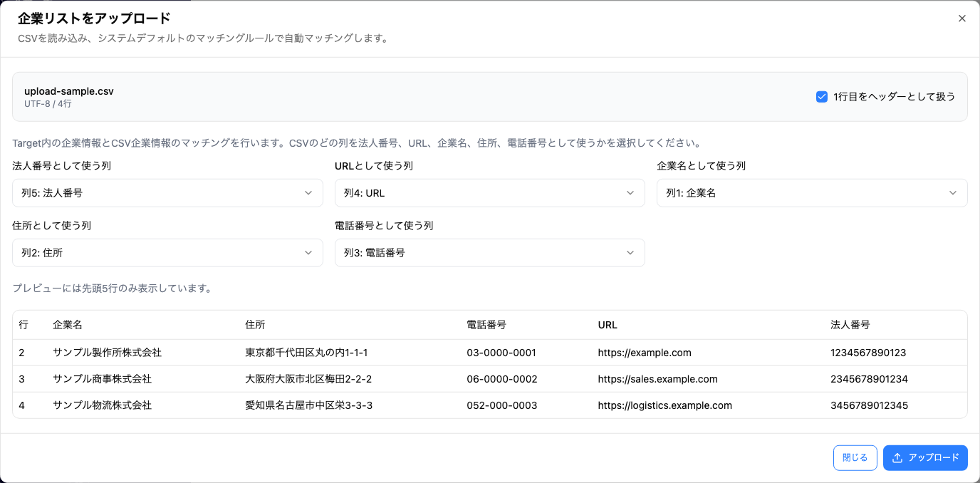Click the 法人番号として使う列 label
The height and width of the screenshot is (483, 980).
coord(61,166)
